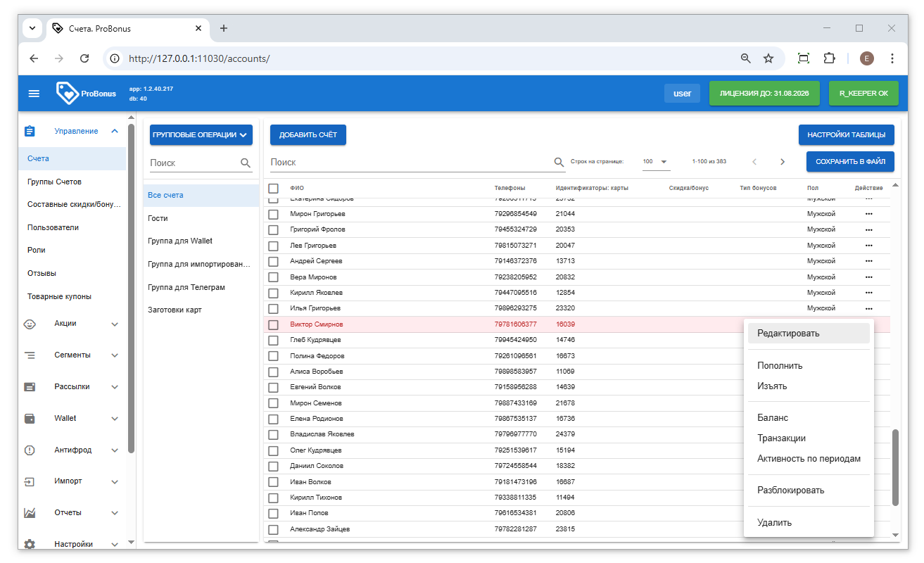This screenshot has height=563, width=924.
Task: Open actions menu for Мирон Григорьев
Action: click(x=868, y=214)
